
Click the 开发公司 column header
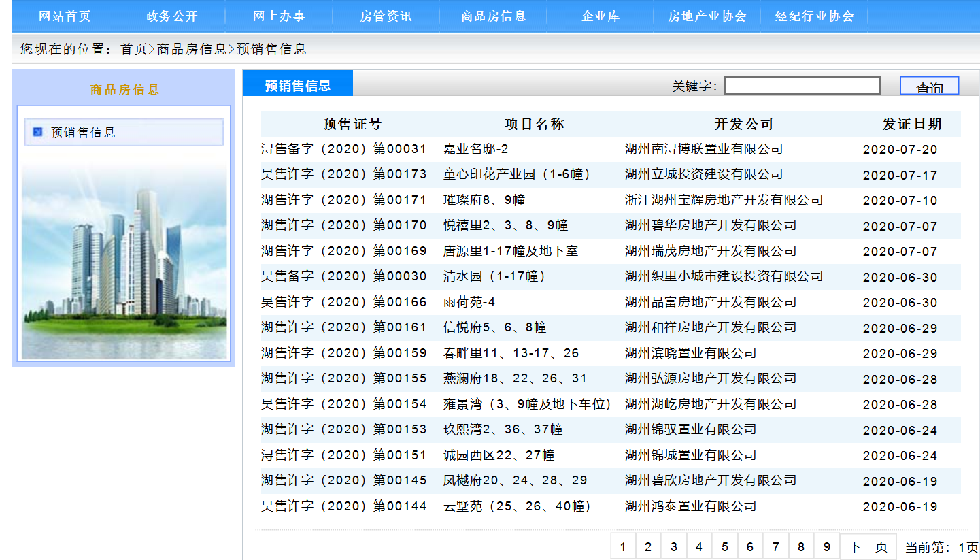(744, 124)
